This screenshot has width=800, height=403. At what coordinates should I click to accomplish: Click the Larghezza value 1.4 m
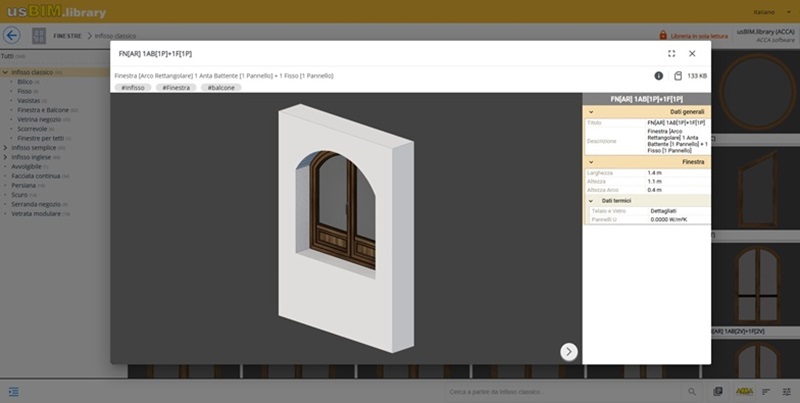655,173
